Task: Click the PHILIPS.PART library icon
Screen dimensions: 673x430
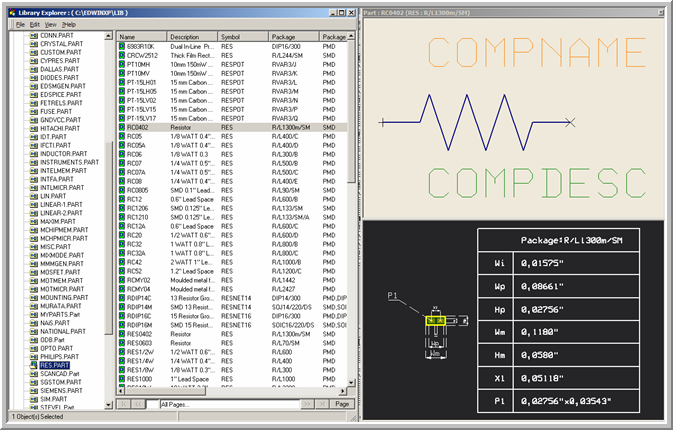Action: pyautogui.click(x=34, y=357)
